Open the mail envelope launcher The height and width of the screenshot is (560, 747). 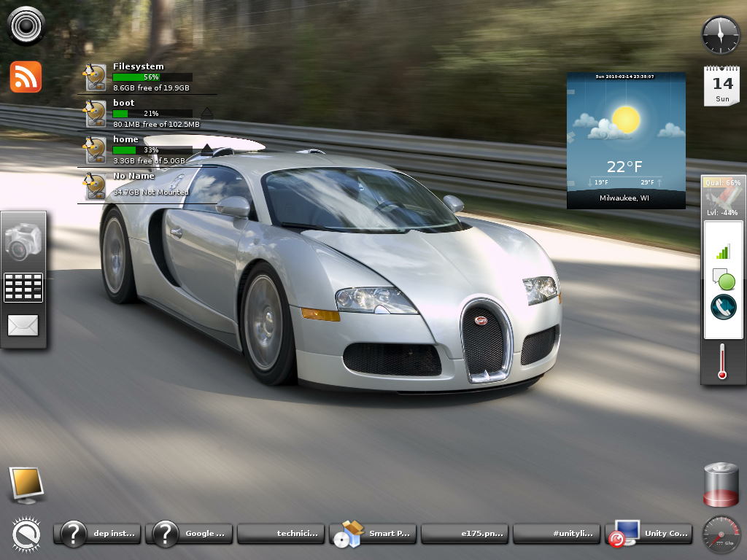pyautogui.click(x=23, y=325)
